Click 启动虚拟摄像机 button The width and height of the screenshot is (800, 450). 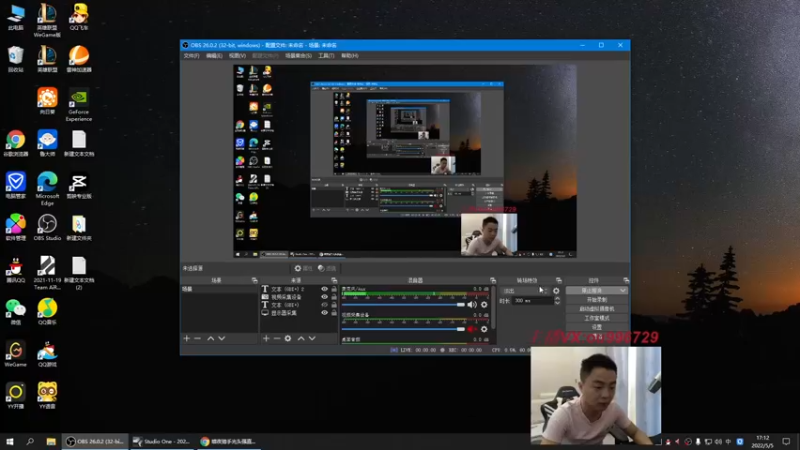point(596,309)
